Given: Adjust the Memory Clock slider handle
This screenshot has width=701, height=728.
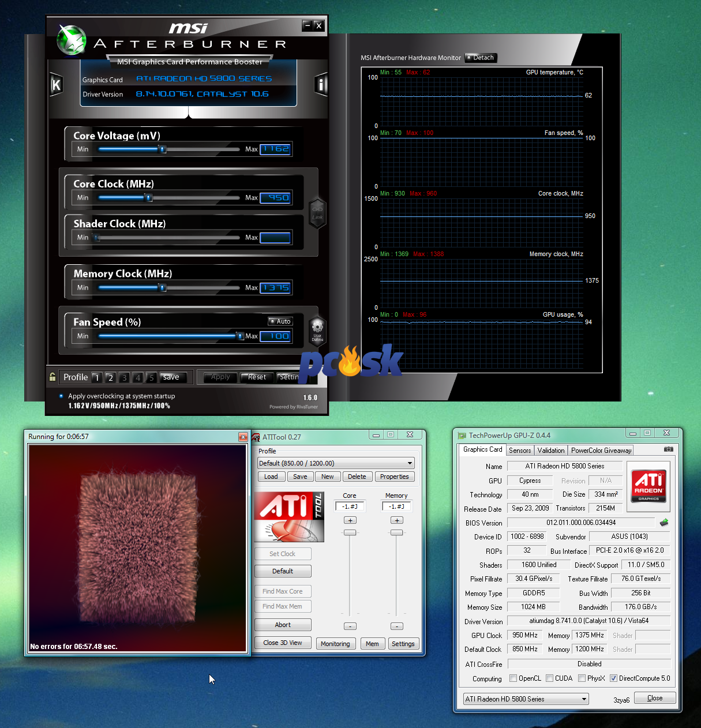Looking at the screenshot, I should tap(162, 288).
